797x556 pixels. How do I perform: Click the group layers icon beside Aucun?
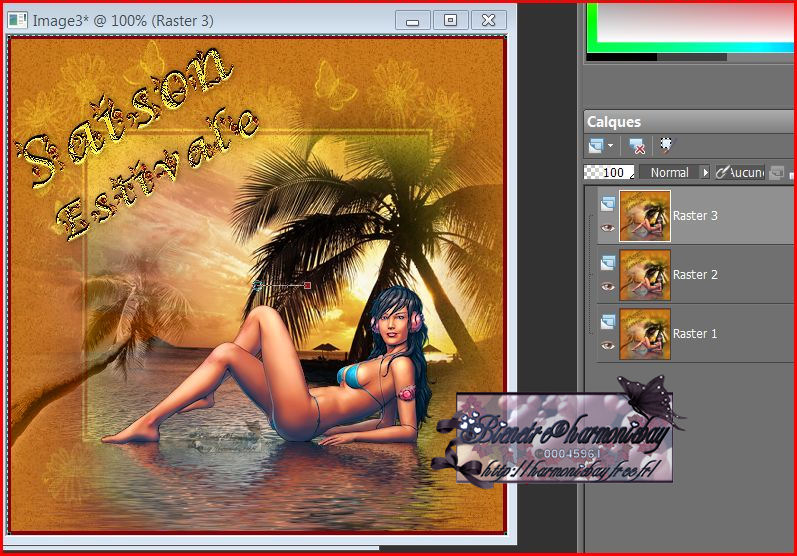pos(776,173)
